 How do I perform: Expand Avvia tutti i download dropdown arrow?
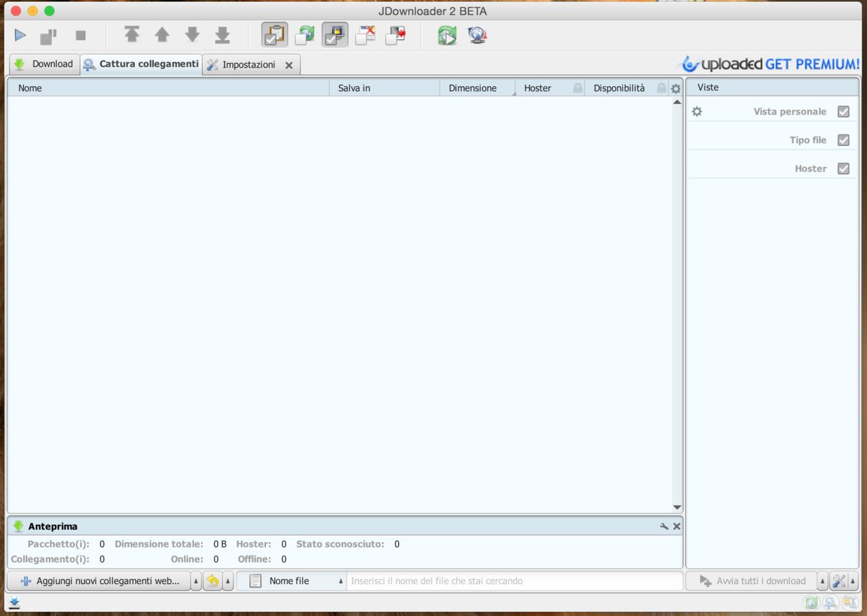pos(822,581)
